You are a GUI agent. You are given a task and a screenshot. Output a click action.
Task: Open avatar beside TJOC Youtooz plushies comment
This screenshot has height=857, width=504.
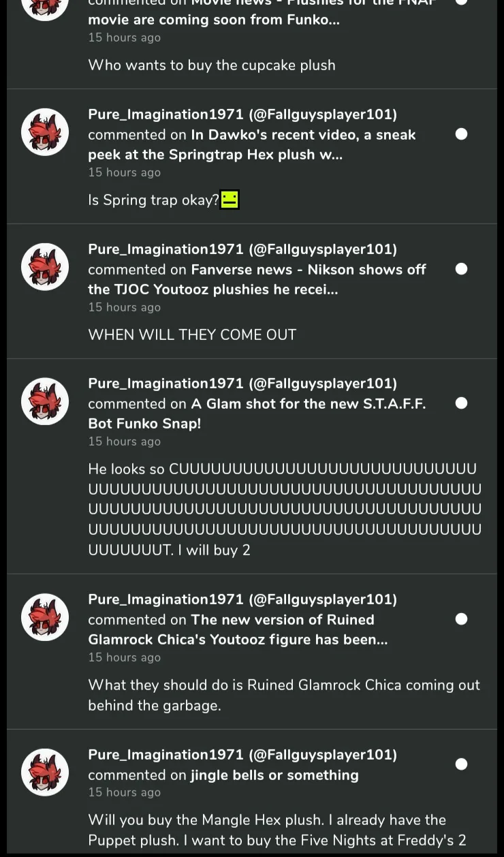coord(45,267)
